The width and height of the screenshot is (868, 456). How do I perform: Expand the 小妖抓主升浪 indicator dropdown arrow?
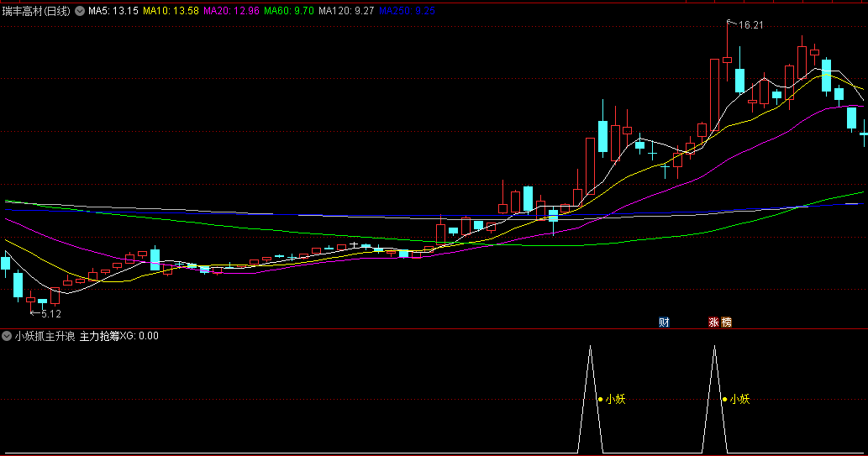click(x=7, y=336)
